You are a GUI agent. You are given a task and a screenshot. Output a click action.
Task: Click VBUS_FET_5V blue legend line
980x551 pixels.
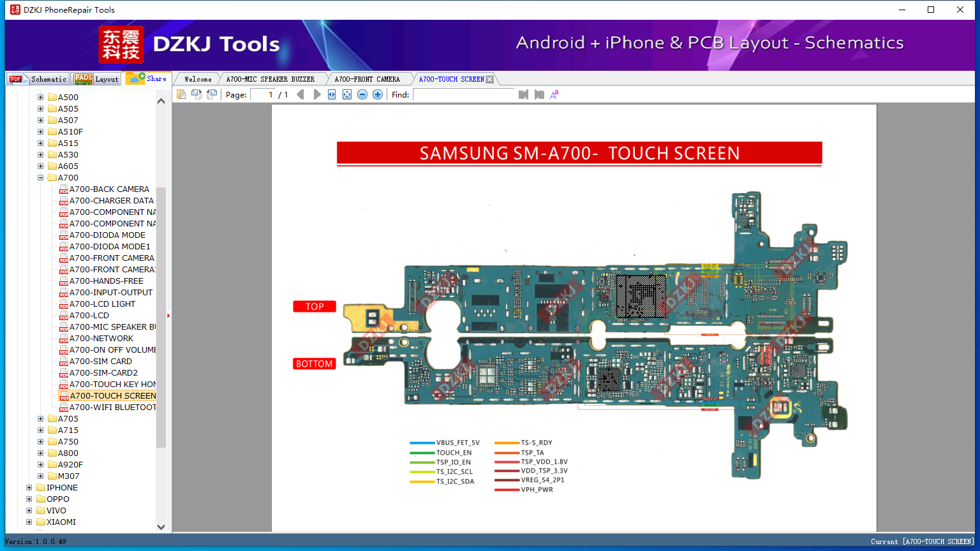(422, 443)
